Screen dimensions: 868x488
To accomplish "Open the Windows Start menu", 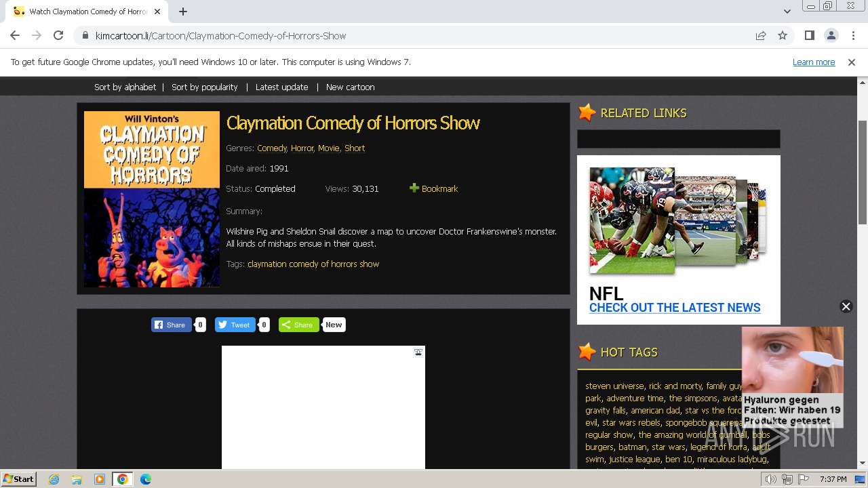I will click(x=19, y=479).
